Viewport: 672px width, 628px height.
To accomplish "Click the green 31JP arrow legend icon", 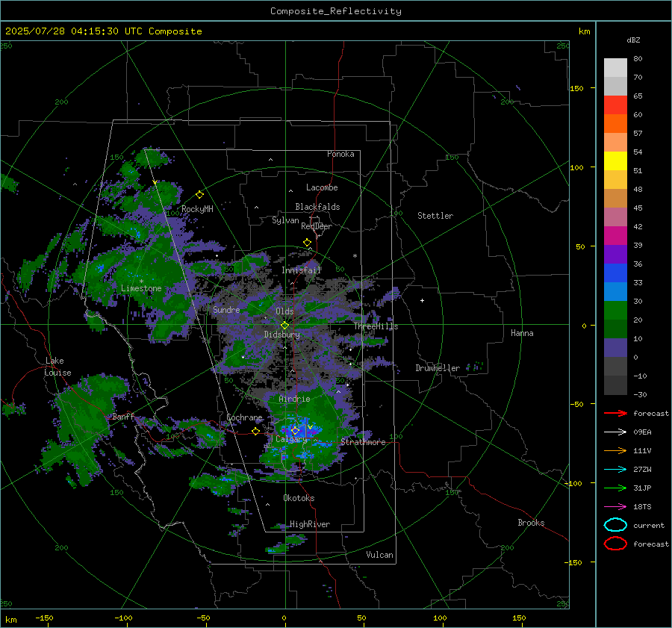I will [615, 488].
